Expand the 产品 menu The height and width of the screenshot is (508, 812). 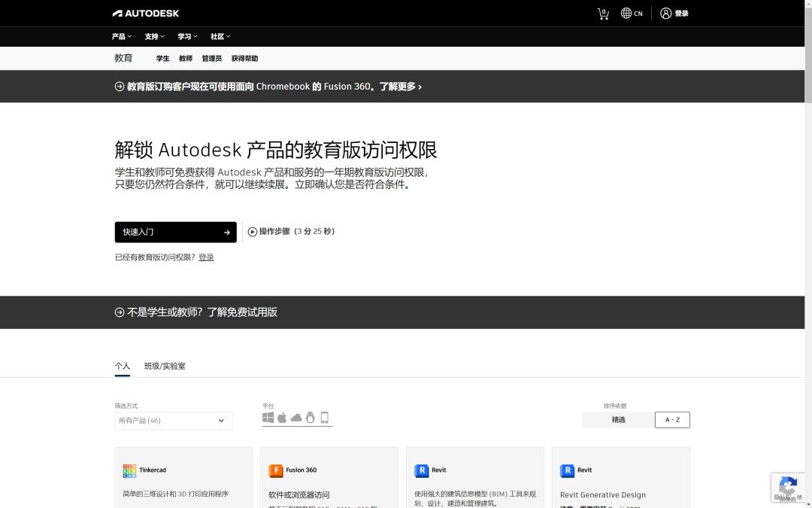click(x=122, y=36)
